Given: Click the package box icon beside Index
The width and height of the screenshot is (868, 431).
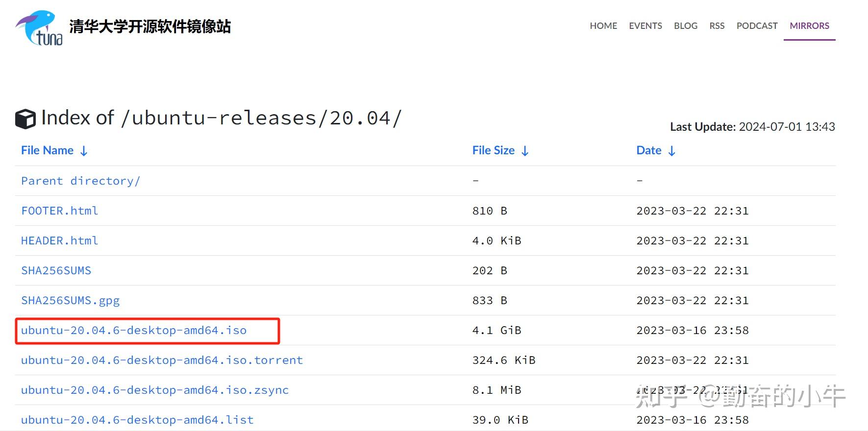Looking at the screenshot, I should click(25, 119).
